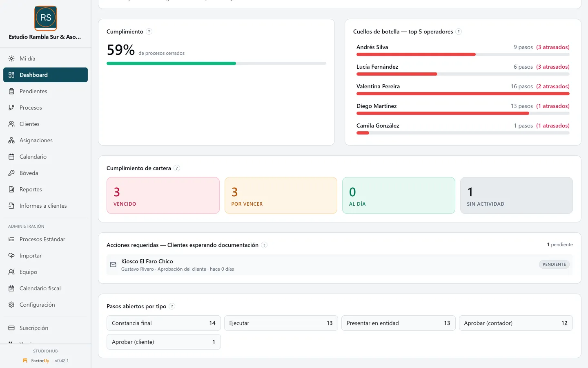Click the Bóveda key icon
Viewport: 588px width, 368px height.
point(11,173)
